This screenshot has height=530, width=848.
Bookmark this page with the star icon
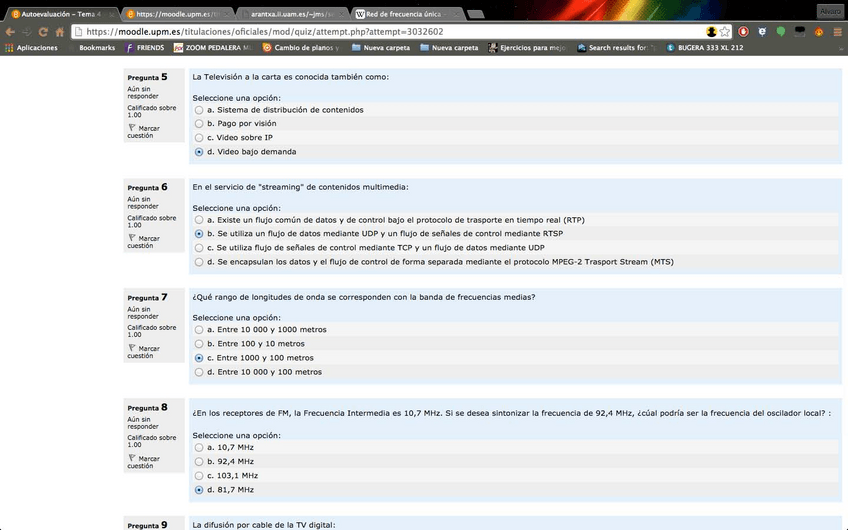tap(725, 32)
